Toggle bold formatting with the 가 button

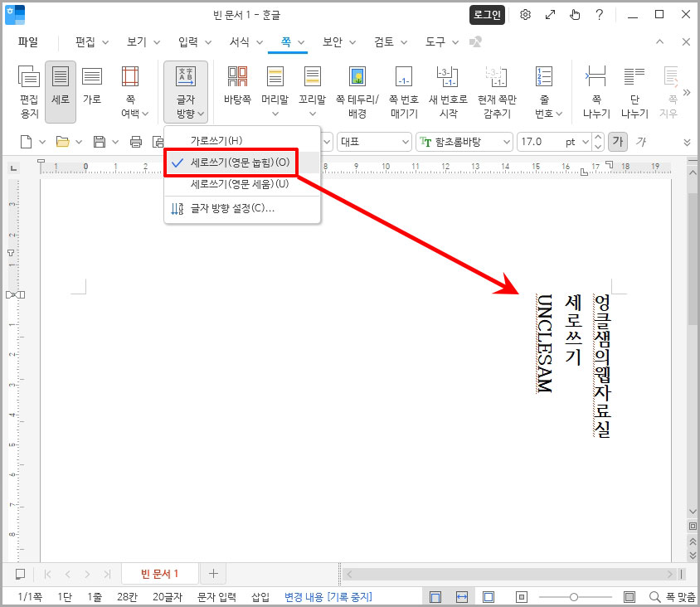(618, 142)
